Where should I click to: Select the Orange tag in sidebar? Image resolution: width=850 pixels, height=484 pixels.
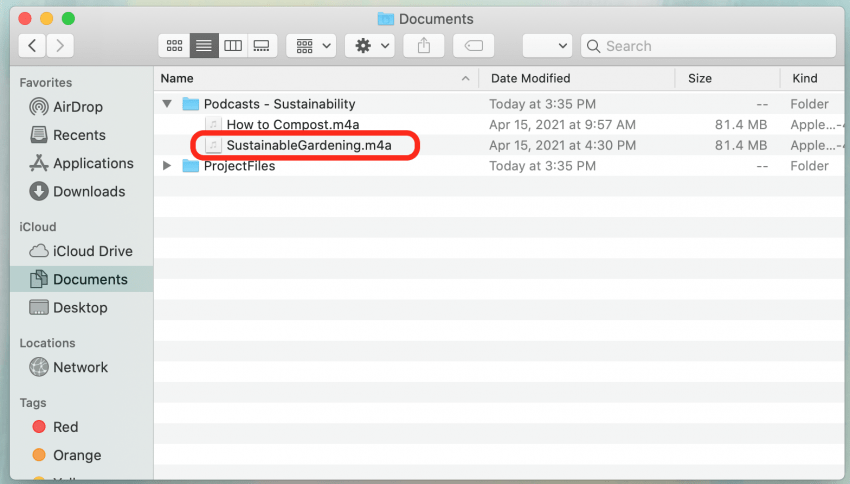click(76, 455)
